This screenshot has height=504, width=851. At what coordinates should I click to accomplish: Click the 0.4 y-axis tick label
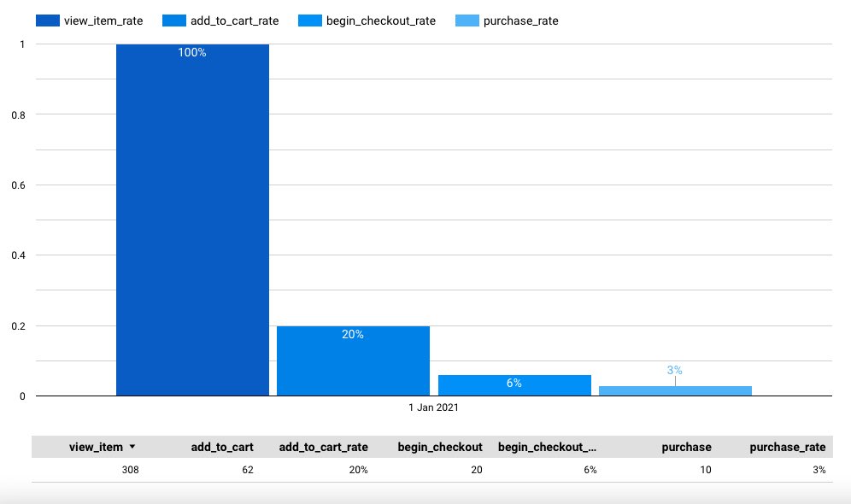pyautogui.click(x=19, y=255)
